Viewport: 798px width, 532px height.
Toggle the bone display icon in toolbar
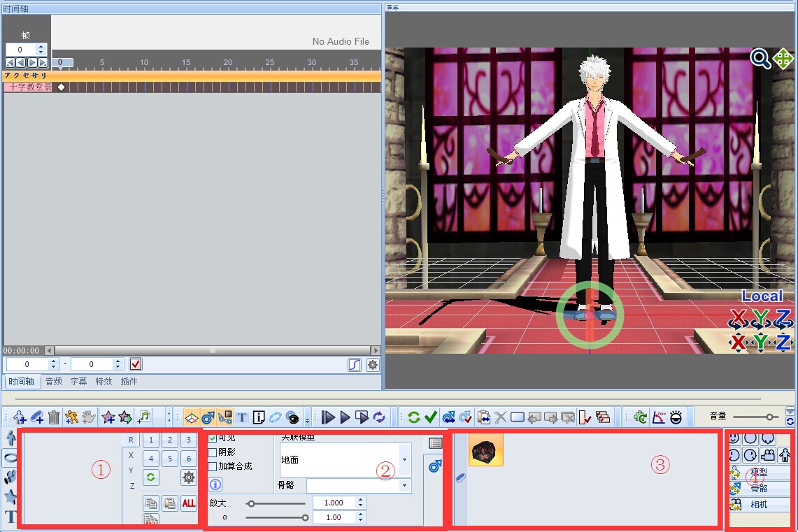pos(208,417)
